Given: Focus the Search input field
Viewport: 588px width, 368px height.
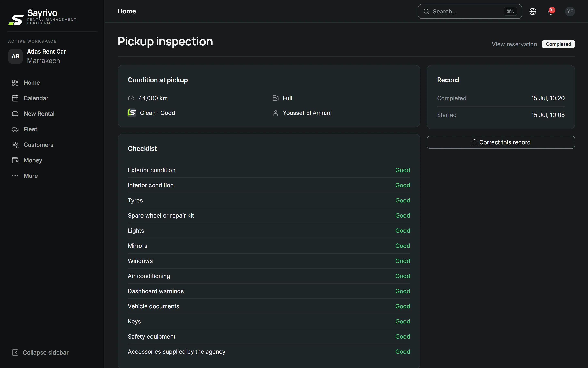Looking at the screenshot, I should [x=470, y=11].
